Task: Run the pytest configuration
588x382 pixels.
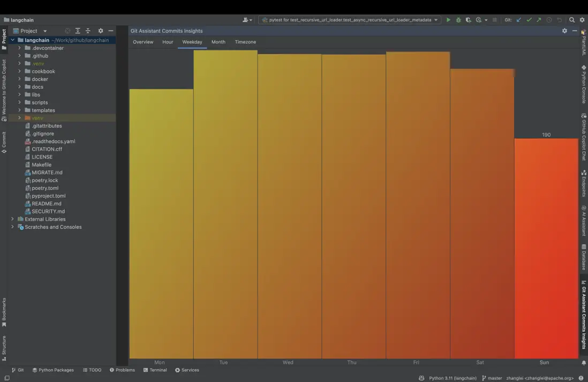Action: (448, 20)
